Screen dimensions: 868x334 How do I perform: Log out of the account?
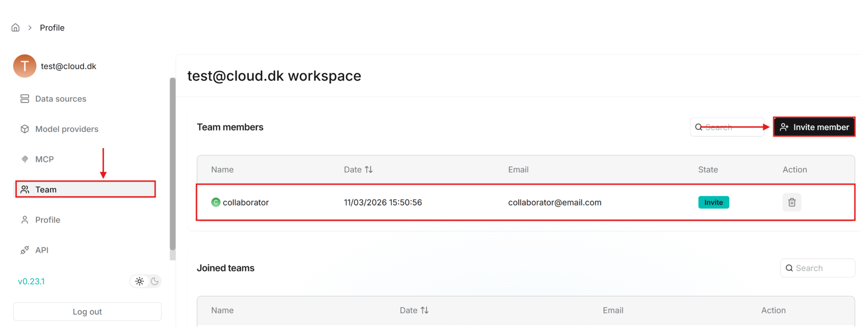[x=87, y=312]
